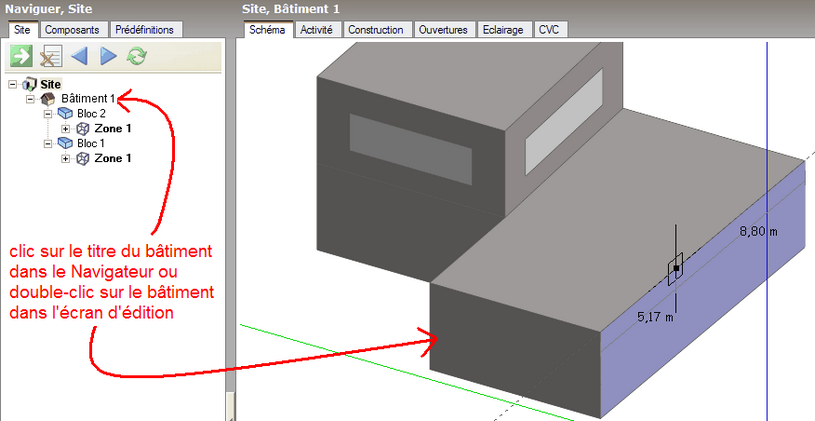Collapse the Bâtiment 1 tree node
This screenshot has width=815, height=421.
tap(30, 100)
